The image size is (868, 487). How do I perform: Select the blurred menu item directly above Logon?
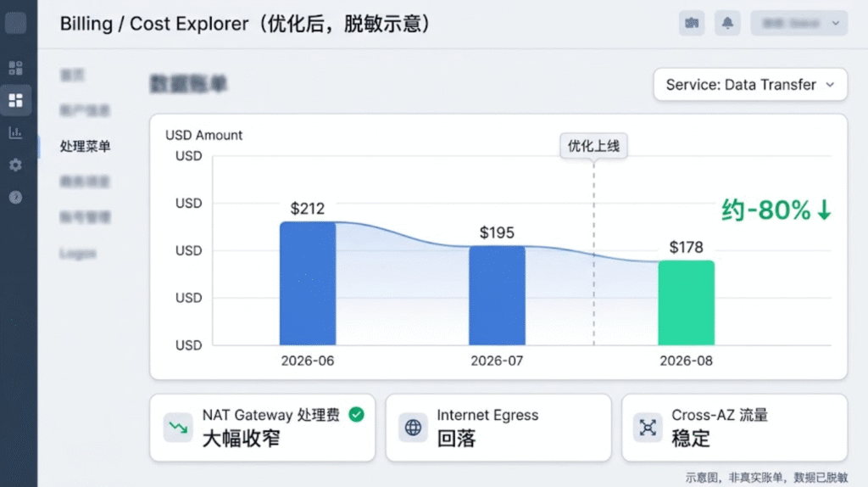pyautogui.click(x=86, y=217)
